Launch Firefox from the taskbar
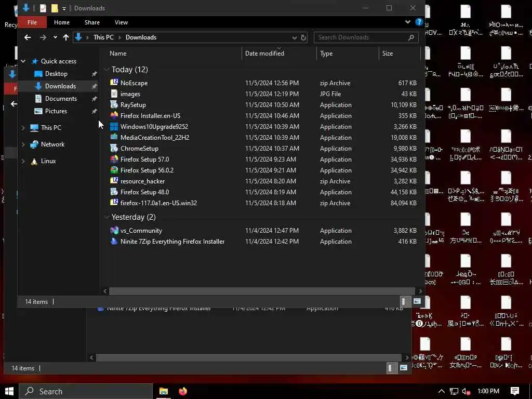532x399 pixels. tap(182, 391)
